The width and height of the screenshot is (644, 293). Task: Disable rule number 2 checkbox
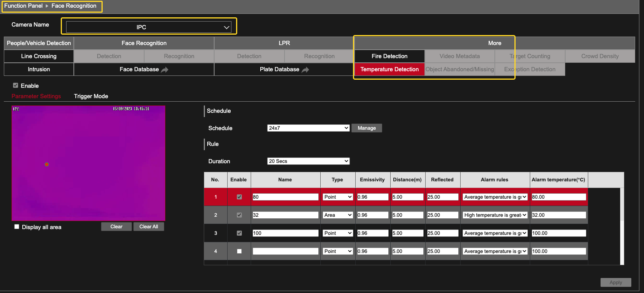239,215
